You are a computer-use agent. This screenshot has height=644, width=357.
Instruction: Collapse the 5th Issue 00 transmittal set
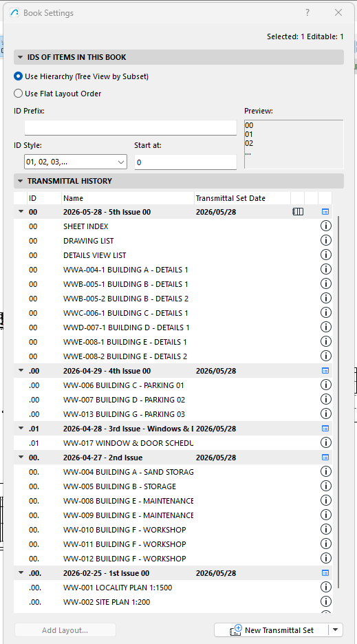click(x=21, y=212)
